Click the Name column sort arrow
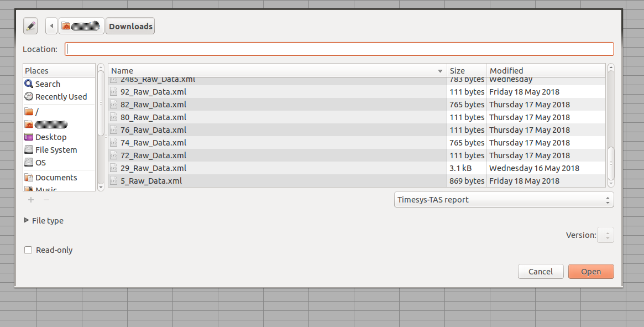This screenshot has height=327, width=644. 440,71
